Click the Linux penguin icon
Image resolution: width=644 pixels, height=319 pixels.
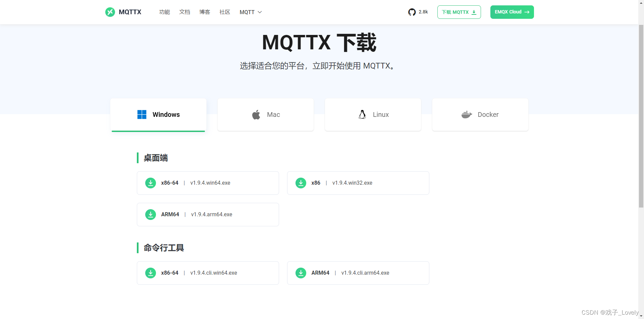click(x=362, y=114)
